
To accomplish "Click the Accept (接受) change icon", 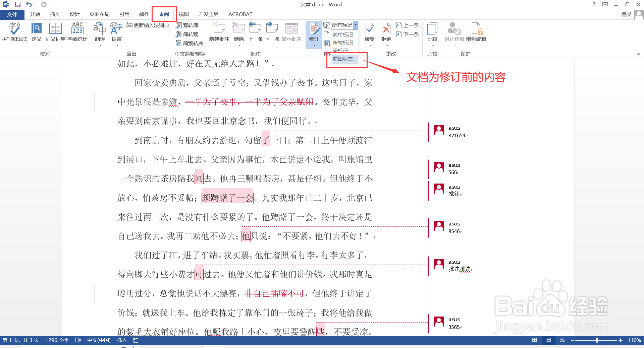I will coord(370,29).
